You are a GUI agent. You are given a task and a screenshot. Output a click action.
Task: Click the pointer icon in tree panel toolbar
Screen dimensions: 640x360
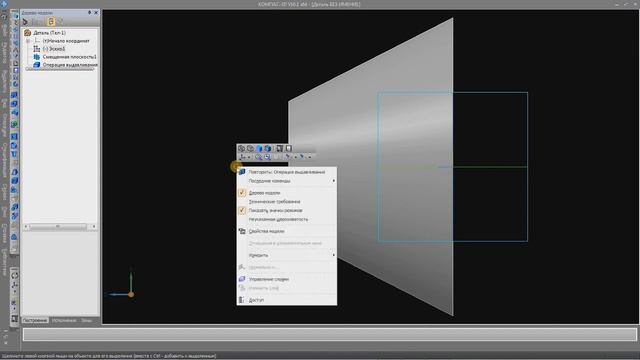25,22
